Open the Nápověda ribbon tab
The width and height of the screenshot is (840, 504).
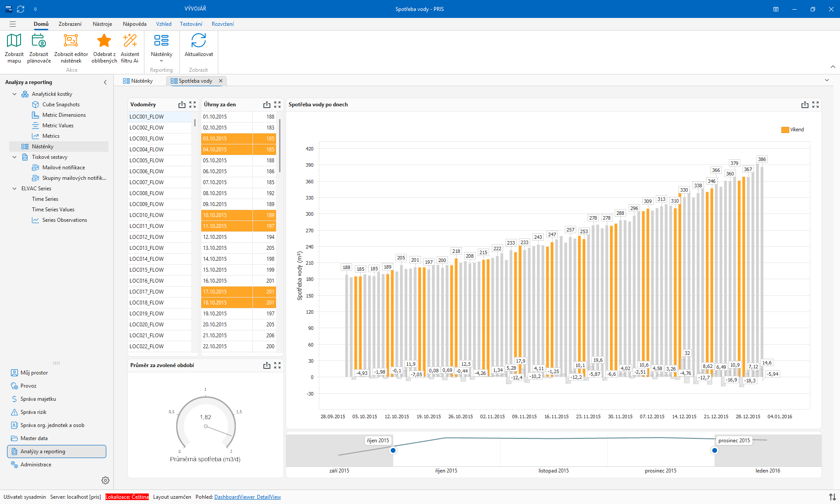point(134,24)
